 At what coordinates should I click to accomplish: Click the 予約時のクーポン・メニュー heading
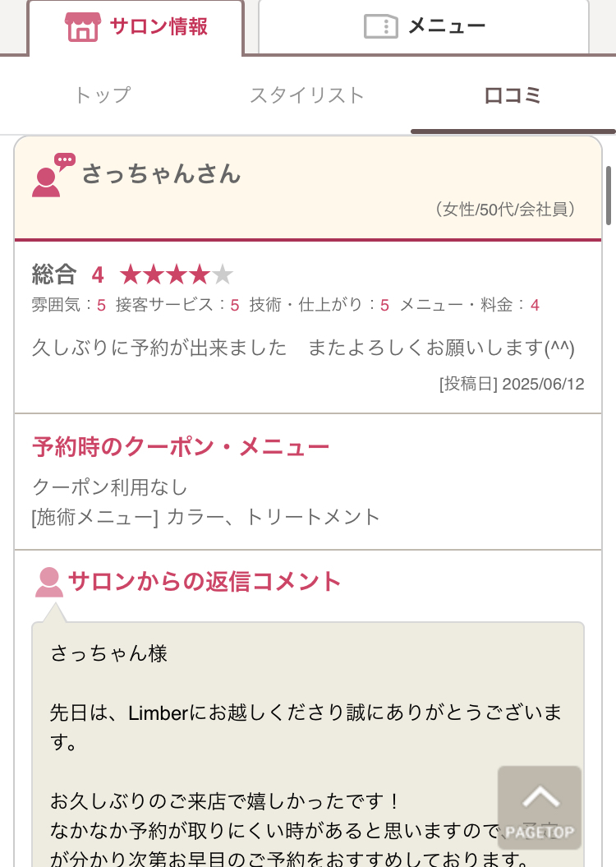(181, 447)
